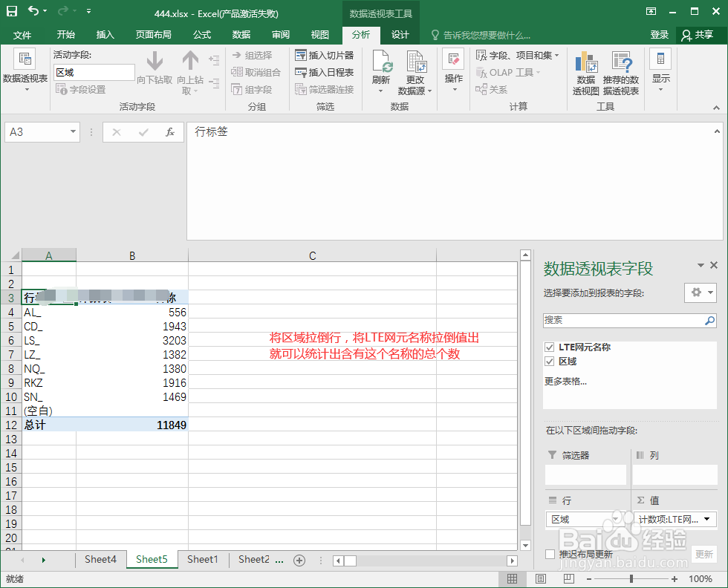The height and width of the screenshot is (588, 728).
Task: Open the Show (显示) button
Action: point(660,70)
